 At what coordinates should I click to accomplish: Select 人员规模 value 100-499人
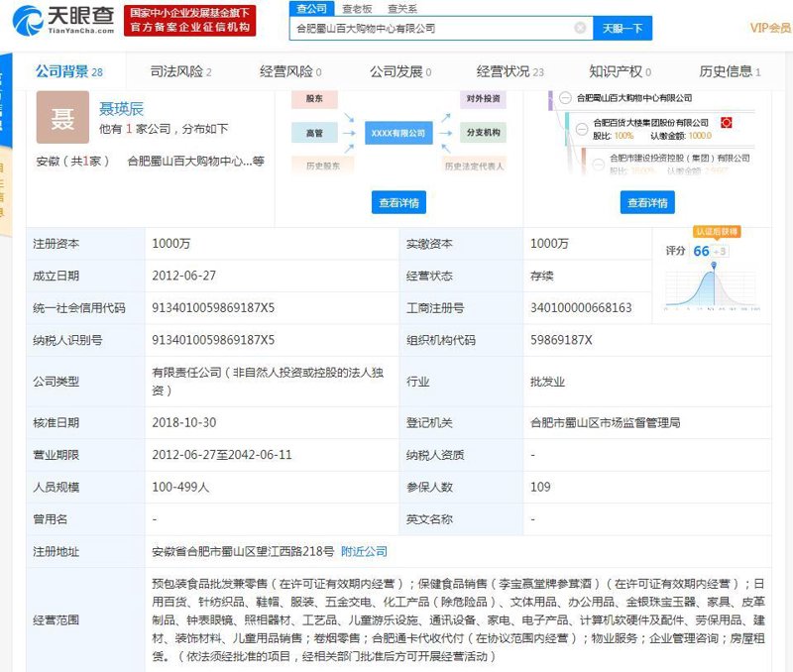pyautogui.click(x=180, y=488)
